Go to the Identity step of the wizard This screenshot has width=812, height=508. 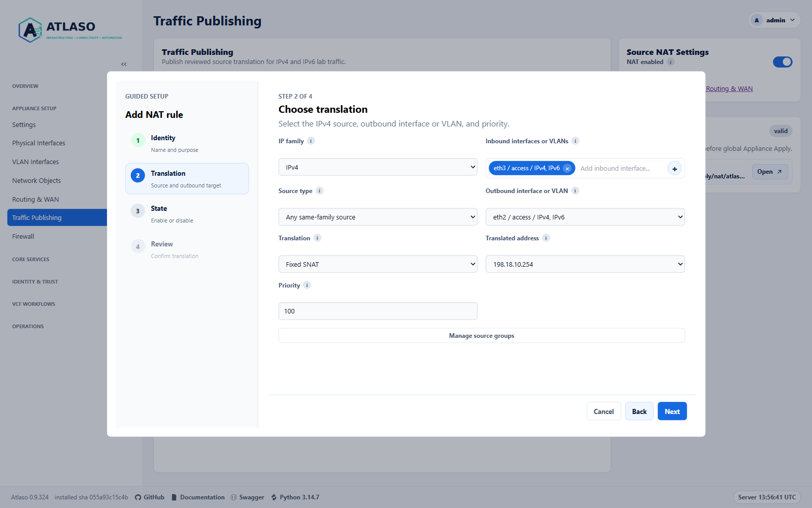click(187, 143)
